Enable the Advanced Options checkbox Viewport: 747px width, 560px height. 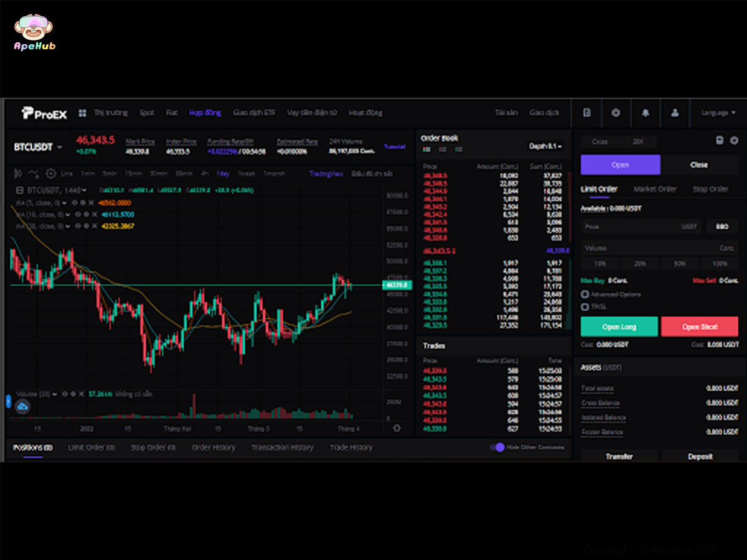pos(585,294)
